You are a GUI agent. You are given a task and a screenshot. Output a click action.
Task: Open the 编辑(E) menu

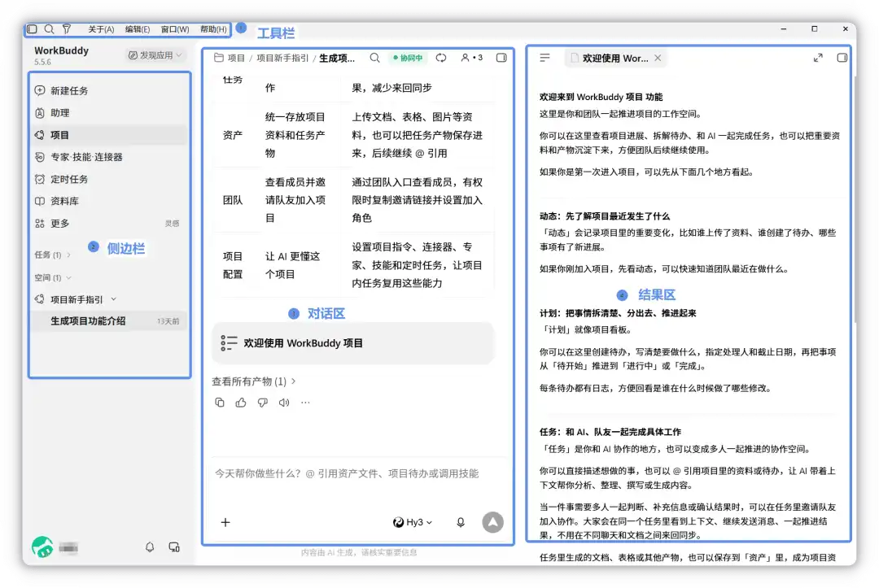[138, 29]
